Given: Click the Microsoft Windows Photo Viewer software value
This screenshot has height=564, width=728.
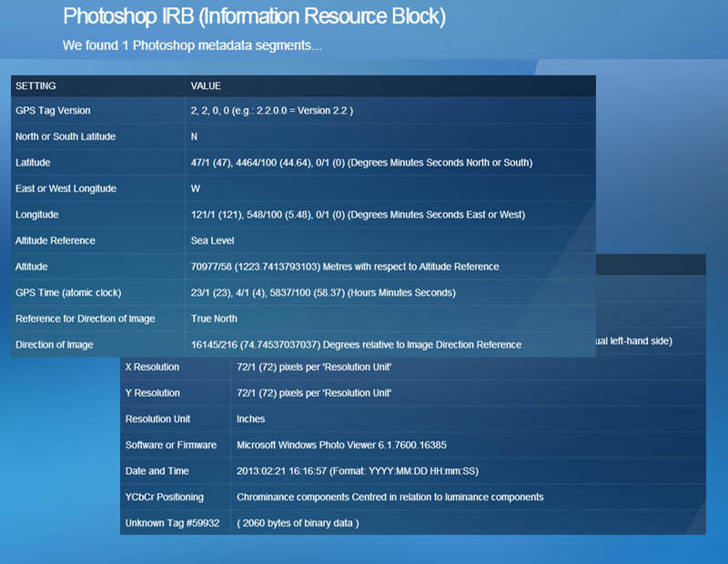Looking at the screenshot, I should [x=341, y=445].
